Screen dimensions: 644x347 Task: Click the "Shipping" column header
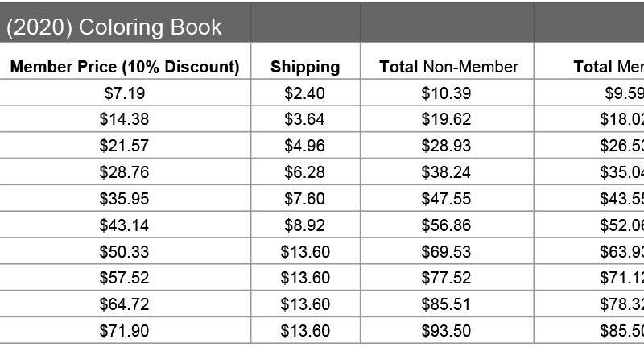point(305,67)
